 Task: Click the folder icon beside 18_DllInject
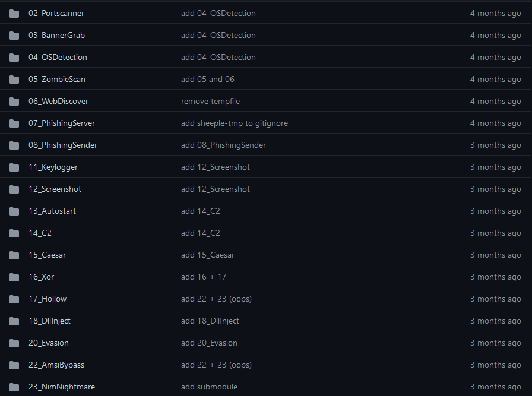14,321
